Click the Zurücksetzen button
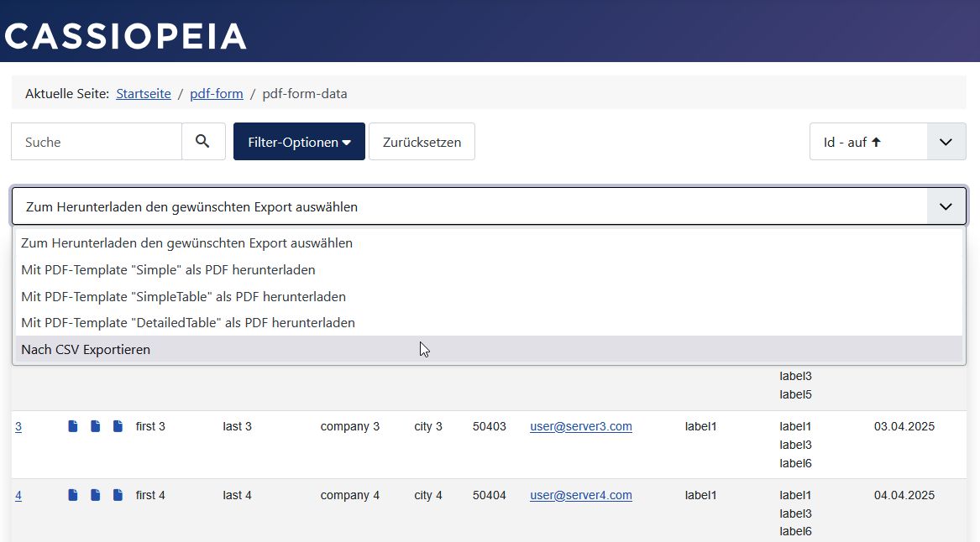The width and height of the screenshot is (980, 542). pyautogui.click(x=422, y=141)
